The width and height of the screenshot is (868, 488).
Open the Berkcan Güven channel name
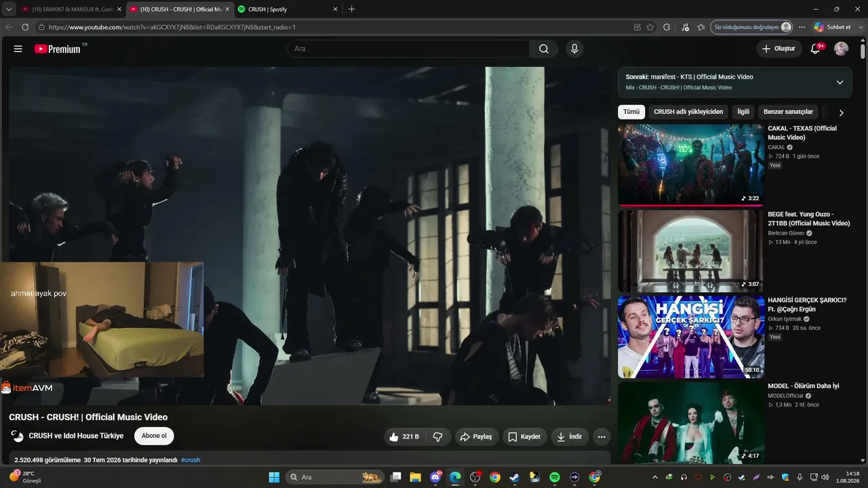tap(786, 233)
